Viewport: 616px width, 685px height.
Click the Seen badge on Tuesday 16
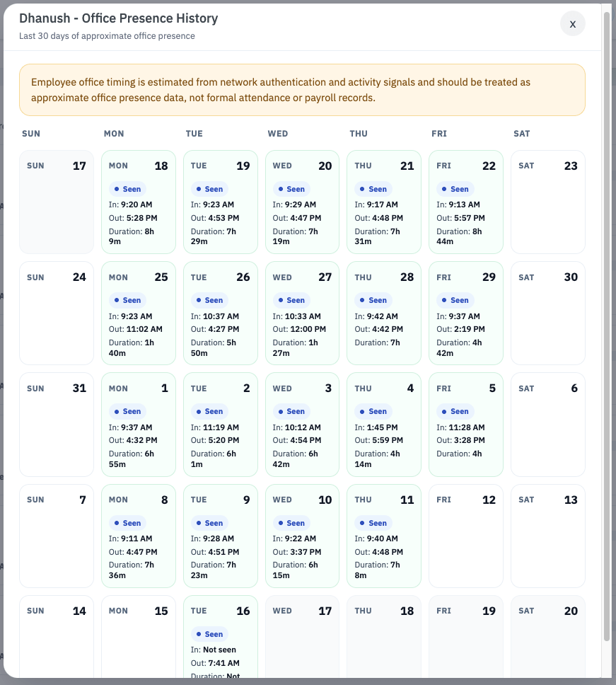pos(209,634)
